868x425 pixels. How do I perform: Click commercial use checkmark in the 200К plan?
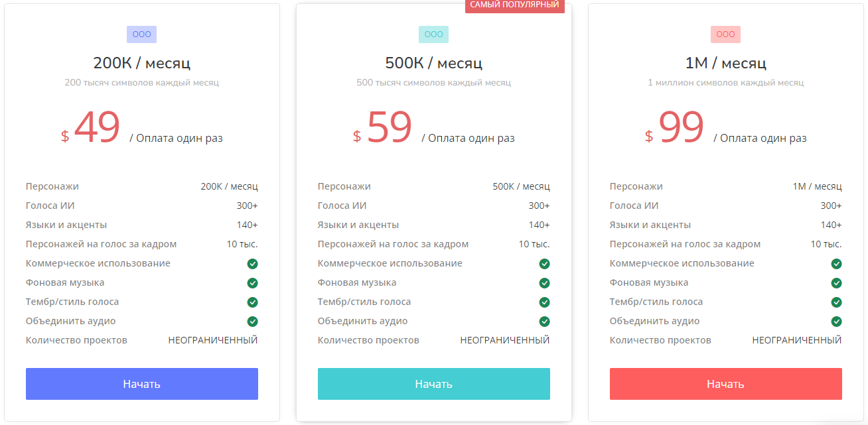(252, 264)
